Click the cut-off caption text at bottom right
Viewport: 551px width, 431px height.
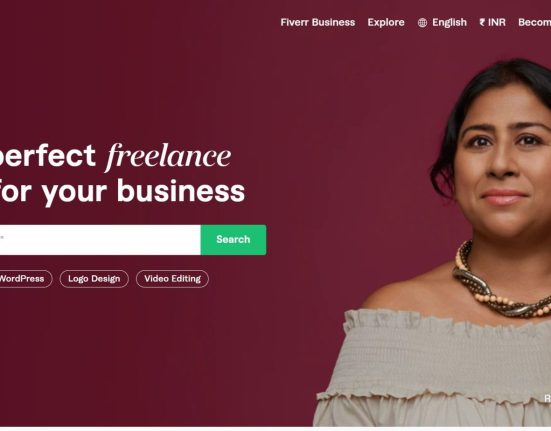547,398
